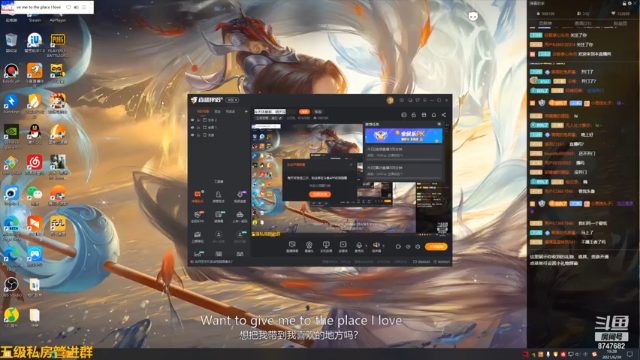Toggle the lock on the mobile source layer
Screen dimensions: 640x360
(x=199, y=135)
